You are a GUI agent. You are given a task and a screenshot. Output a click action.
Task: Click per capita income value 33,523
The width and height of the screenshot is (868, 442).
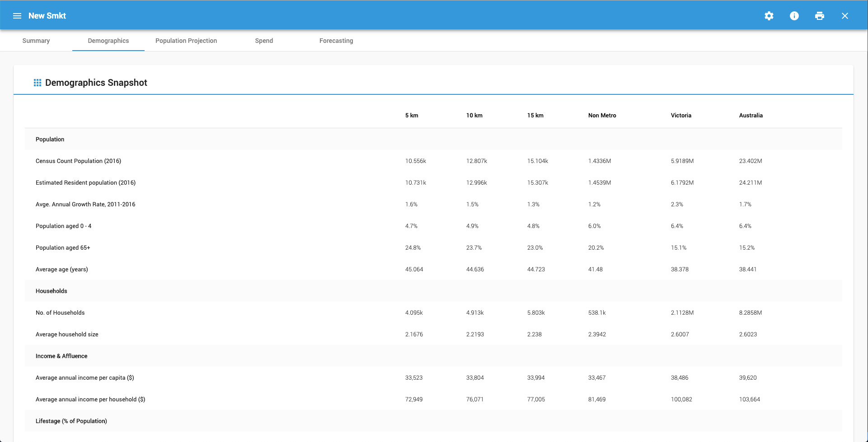tap(414, 378)
